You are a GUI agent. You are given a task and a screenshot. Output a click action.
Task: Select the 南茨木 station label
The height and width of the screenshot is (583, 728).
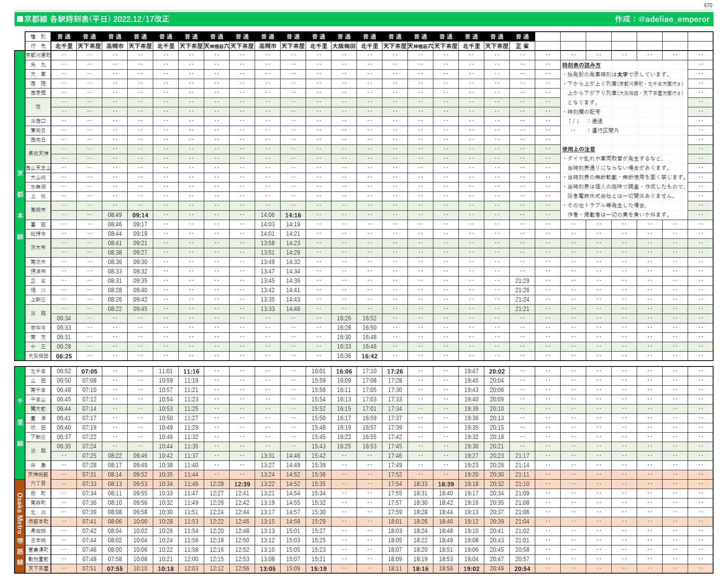(38, 262)
